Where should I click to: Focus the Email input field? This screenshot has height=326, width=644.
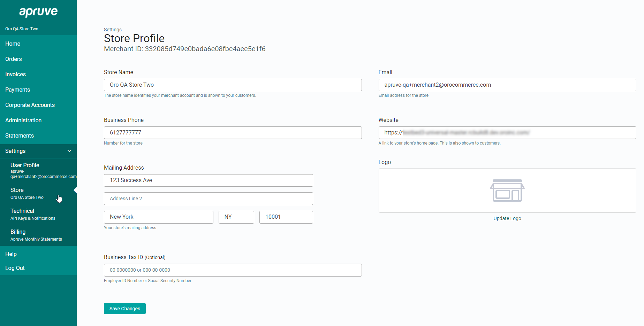pos(507,85)
